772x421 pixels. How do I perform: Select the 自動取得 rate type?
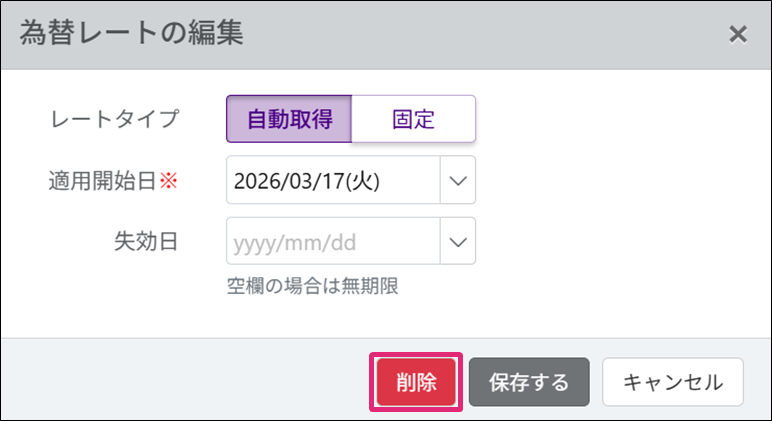pyautogui.click(x=288, y=119)
